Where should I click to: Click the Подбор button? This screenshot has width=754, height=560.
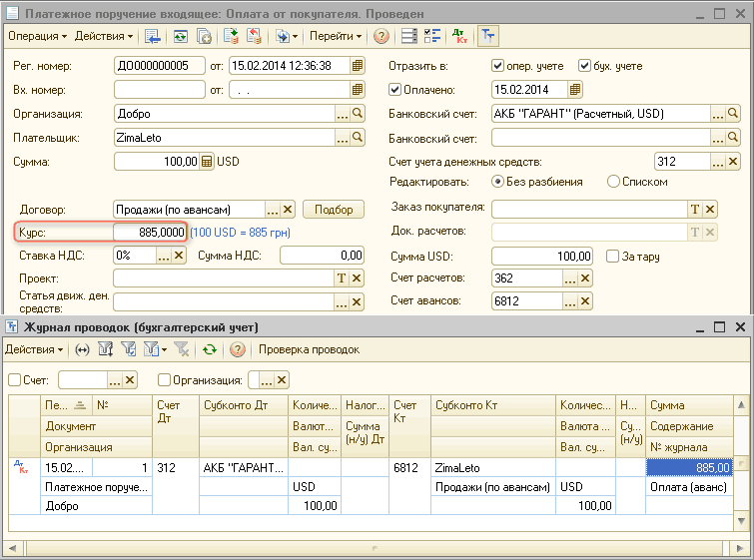click(333, 209)
